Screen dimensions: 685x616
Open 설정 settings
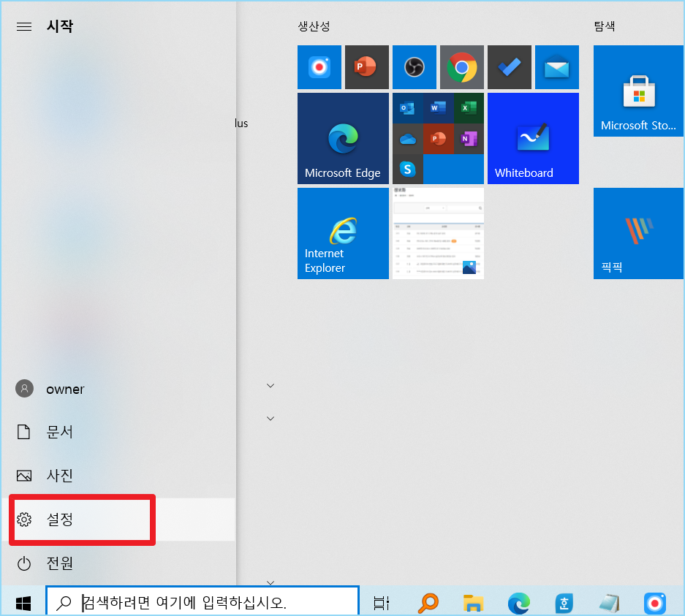coord(118,520)
